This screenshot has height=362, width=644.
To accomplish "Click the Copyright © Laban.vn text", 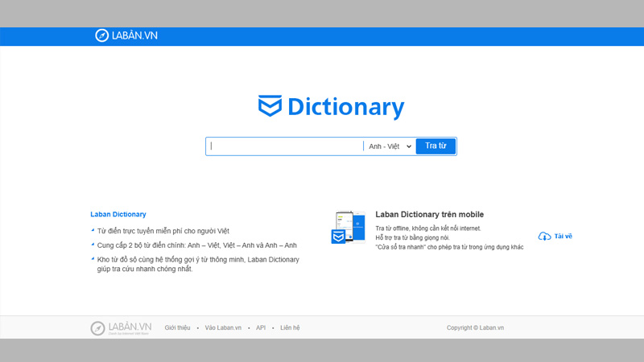I will coord(475,328).
